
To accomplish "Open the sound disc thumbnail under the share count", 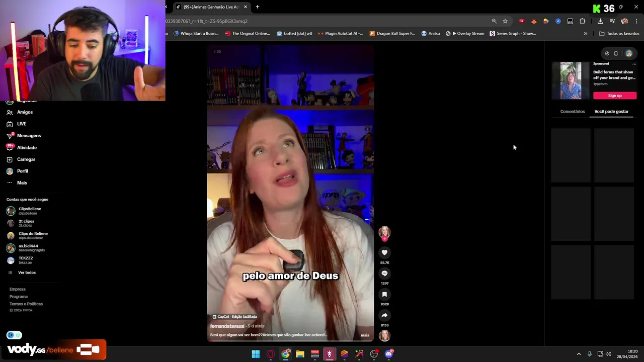I will tap(384, 335).
